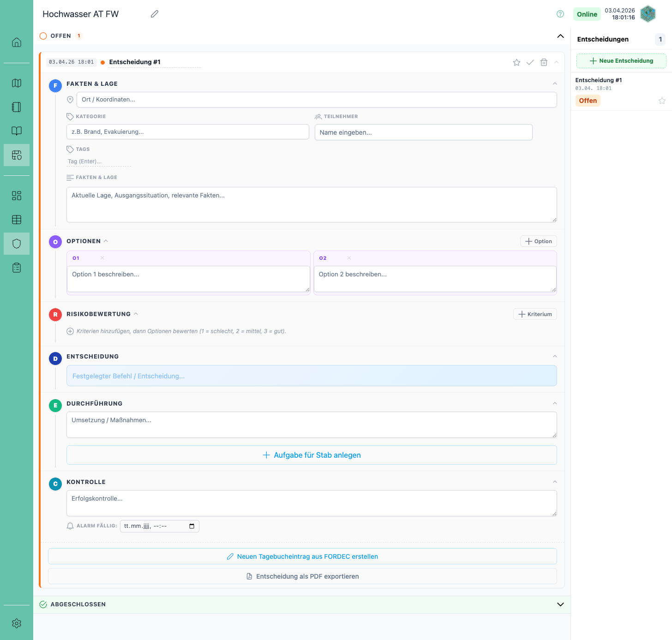Collapse the Fakten & Lage section
Image resolution: width=672 pixels, height=640 pixels.
coord(555,84)
